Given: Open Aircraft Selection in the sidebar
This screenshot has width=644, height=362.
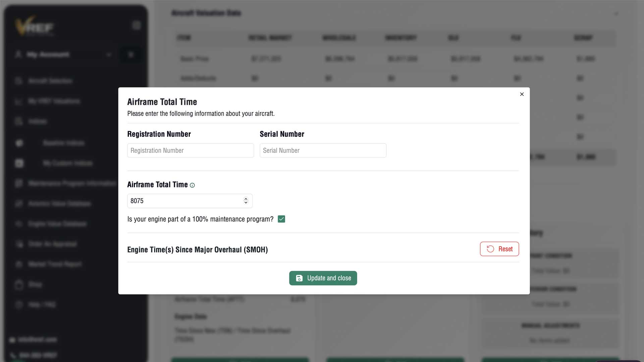Looking at the screenshot, I should coord(50,81).
